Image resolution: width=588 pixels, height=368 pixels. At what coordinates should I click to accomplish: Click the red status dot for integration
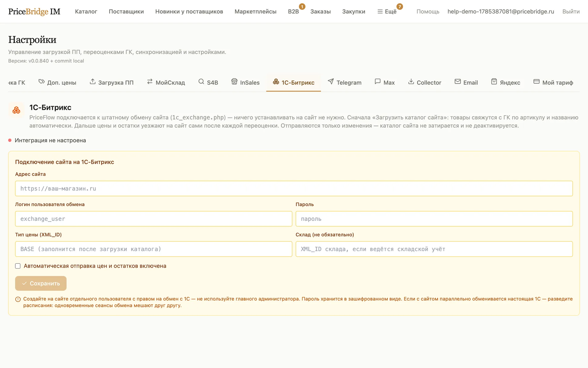10,140
